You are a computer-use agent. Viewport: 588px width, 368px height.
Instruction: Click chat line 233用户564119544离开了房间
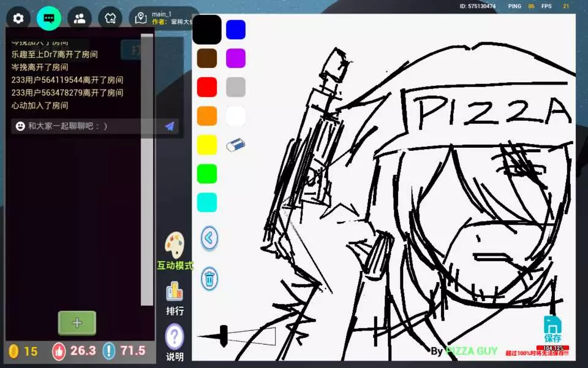click(67, 80)
